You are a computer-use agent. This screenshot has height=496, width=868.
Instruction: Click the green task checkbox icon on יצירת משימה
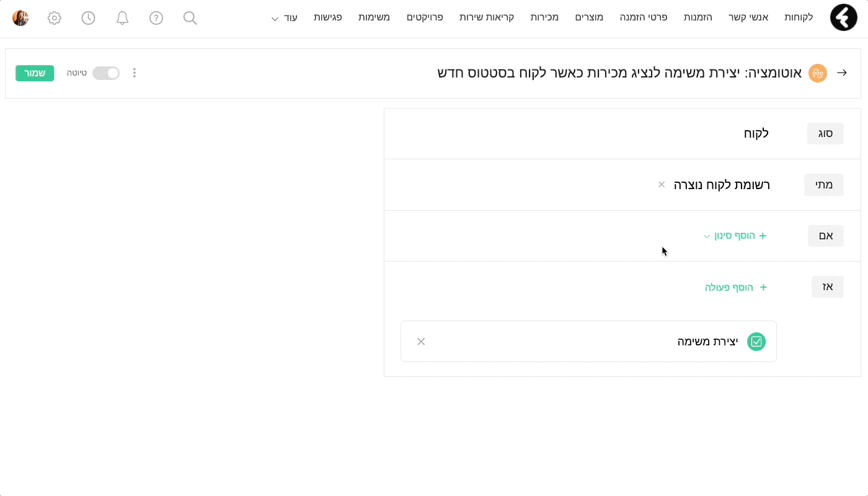coord(756,341)
